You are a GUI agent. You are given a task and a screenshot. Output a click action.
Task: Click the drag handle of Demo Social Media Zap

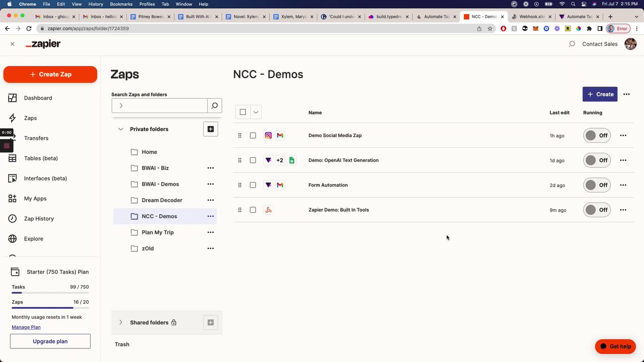coord(239,135)
